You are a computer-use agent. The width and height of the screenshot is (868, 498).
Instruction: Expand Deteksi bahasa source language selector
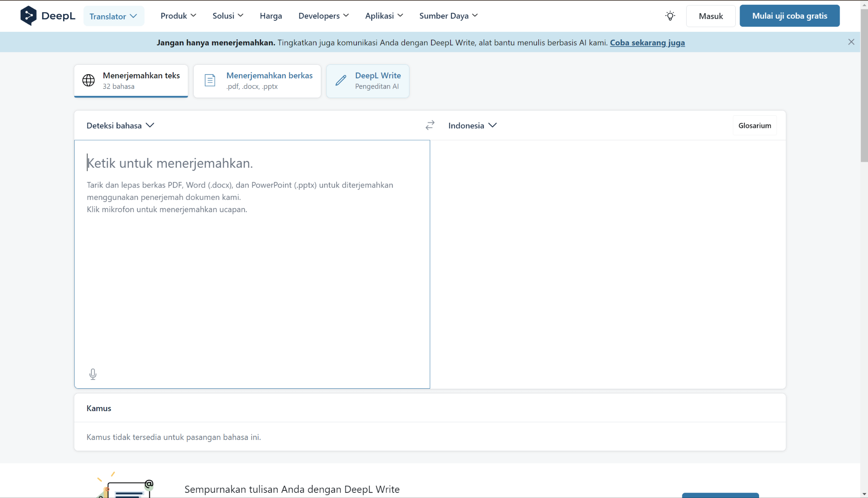tap(120, 125)
